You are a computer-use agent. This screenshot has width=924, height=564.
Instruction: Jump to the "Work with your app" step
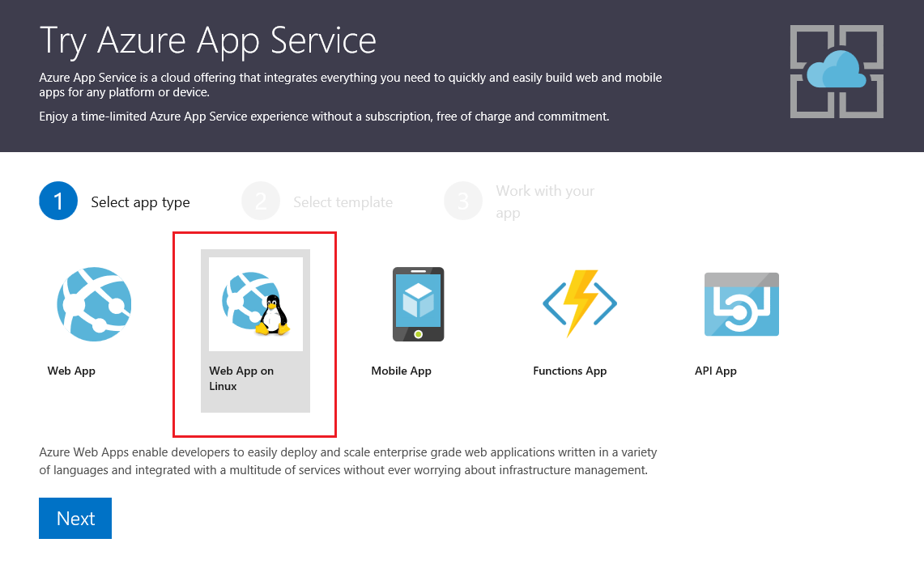pyautogui.click(x=545, y=202)
